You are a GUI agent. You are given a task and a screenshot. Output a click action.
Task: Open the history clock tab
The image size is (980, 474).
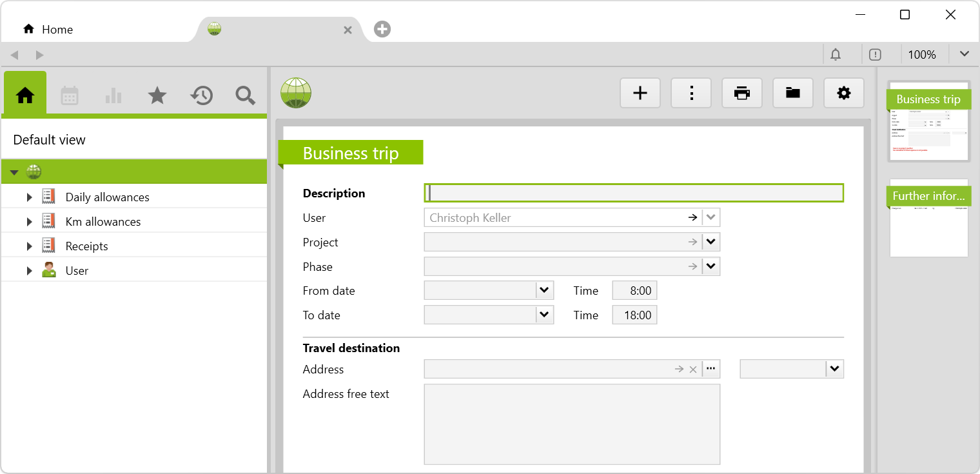[201, 96]
